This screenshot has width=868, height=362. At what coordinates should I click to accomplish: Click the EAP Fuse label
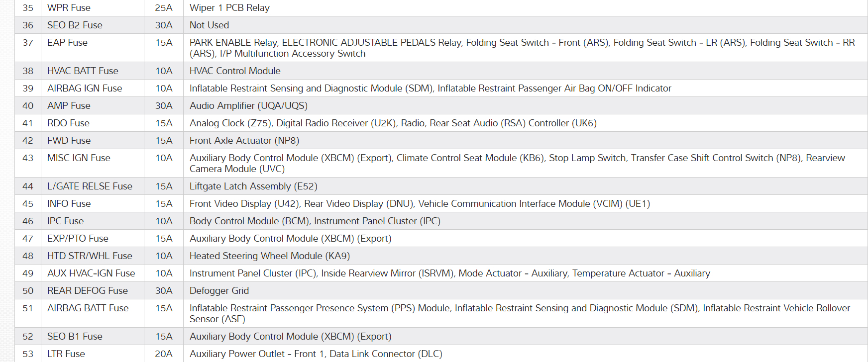coord(67,43)
